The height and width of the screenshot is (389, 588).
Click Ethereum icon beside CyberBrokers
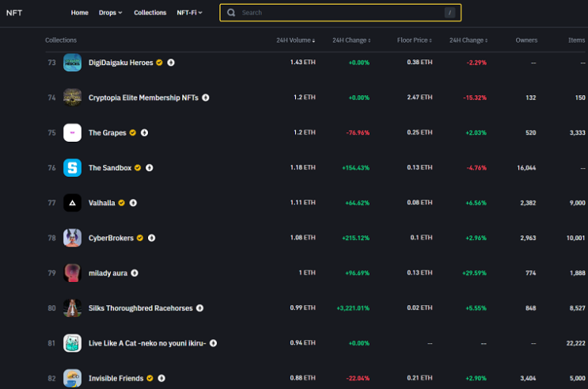(x=151, y=238)
